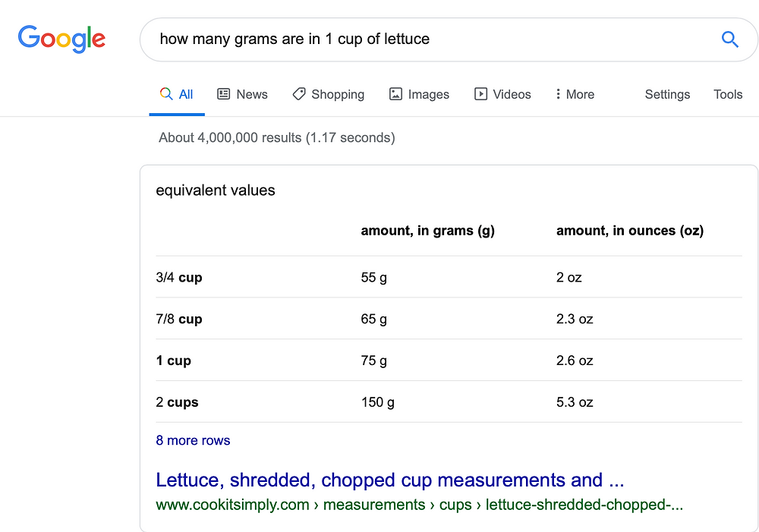Open the search Tools options
The image size is (759, 532).
pyautogui.click(x=728, y=94)
